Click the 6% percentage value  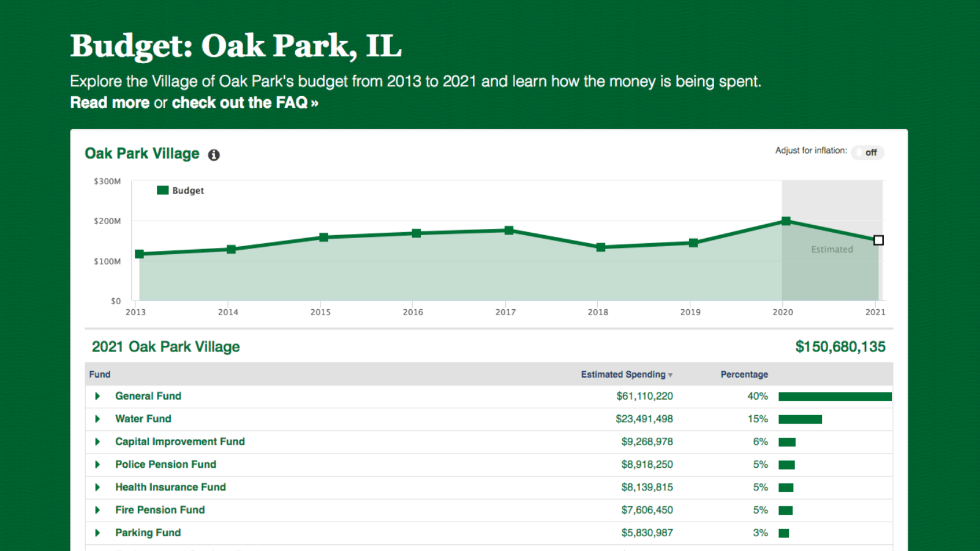coord(760,441)
